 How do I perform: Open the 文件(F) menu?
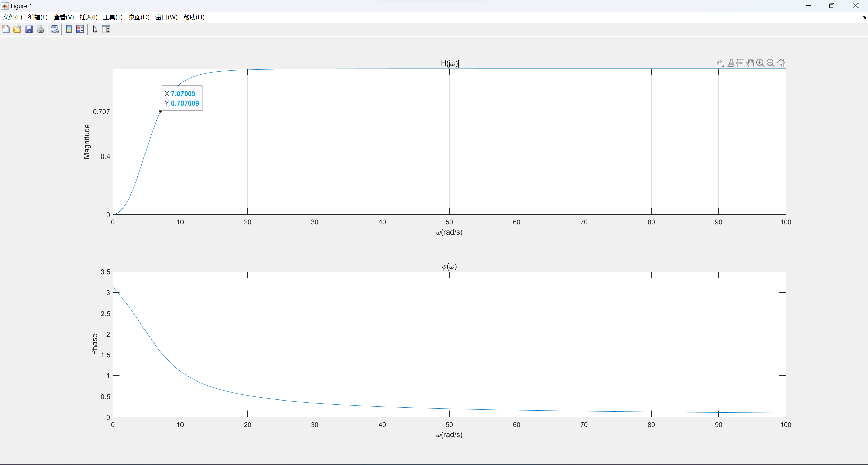click(13, 17)
